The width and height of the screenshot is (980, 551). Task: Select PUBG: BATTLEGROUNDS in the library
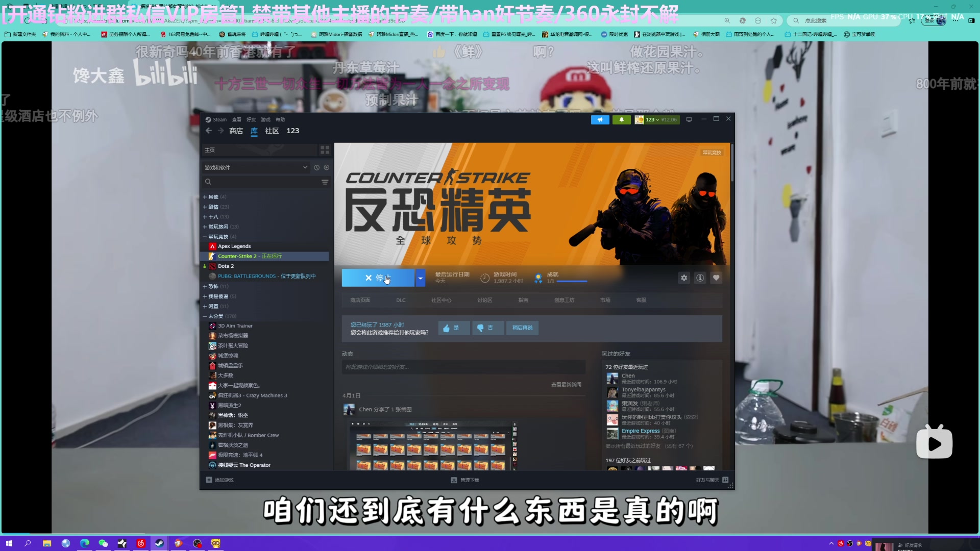[266, 276]
